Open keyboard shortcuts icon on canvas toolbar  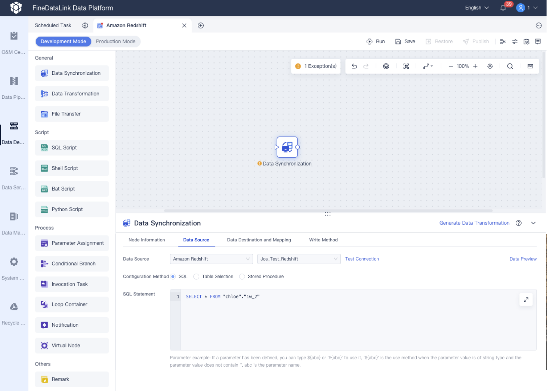(x=530, y=66)
